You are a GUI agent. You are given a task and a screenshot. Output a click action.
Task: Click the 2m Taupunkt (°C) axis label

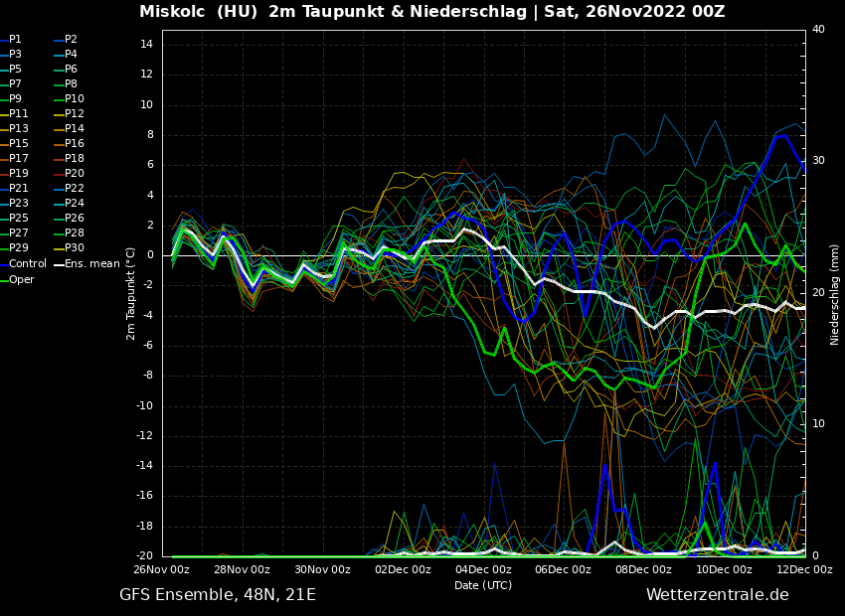[x=131, y=293]
